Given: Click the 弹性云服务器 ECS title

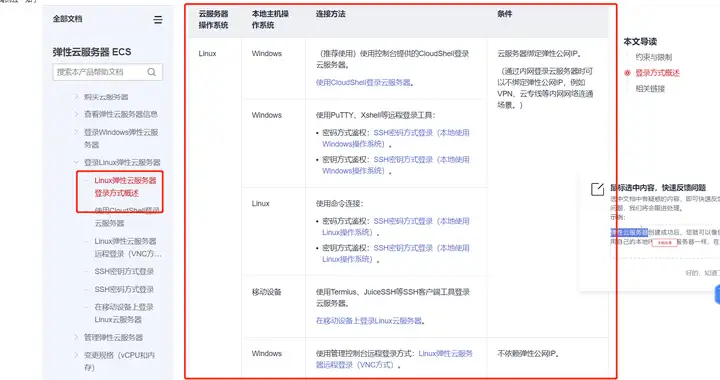Looking at the screenshot, I should pyautogui.click(x=92, y=52).
